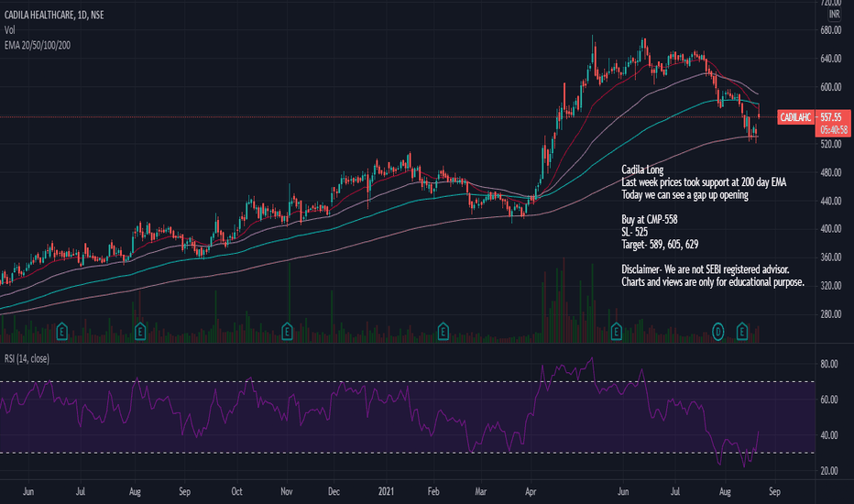Click the 320.00 price axis label
This screenshot has width=854, height=504.
[830, 286]
